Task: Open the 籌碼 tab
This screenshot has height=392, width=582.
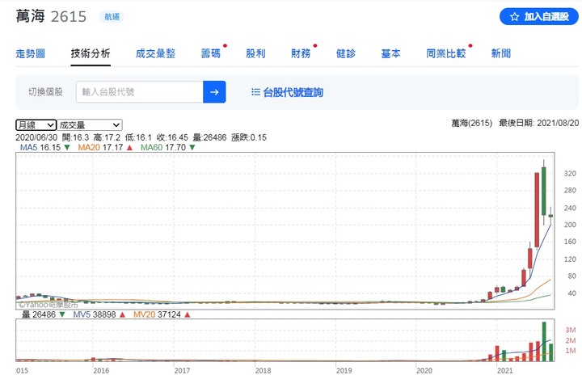Action: tap(210, 53)
